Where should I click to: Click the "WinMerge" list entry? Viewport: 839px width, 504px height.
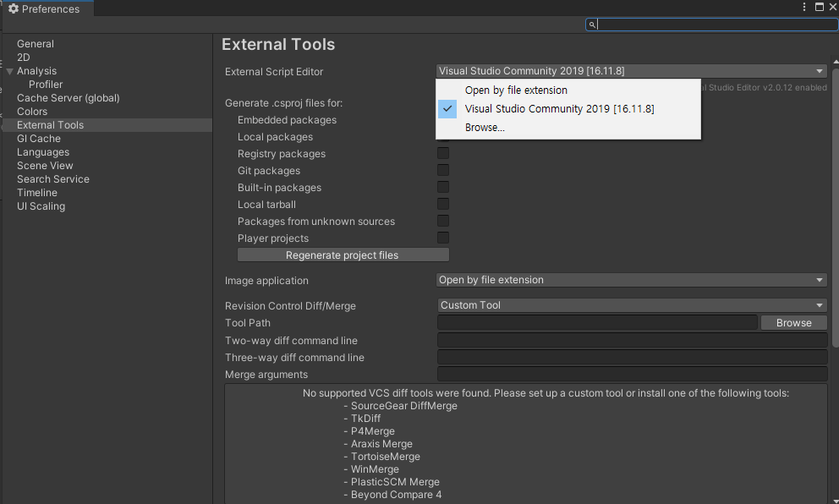375,469
